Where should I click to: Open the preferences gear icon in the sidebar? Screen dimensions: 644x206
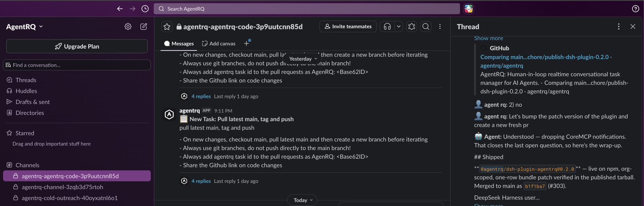click(128, 27)
